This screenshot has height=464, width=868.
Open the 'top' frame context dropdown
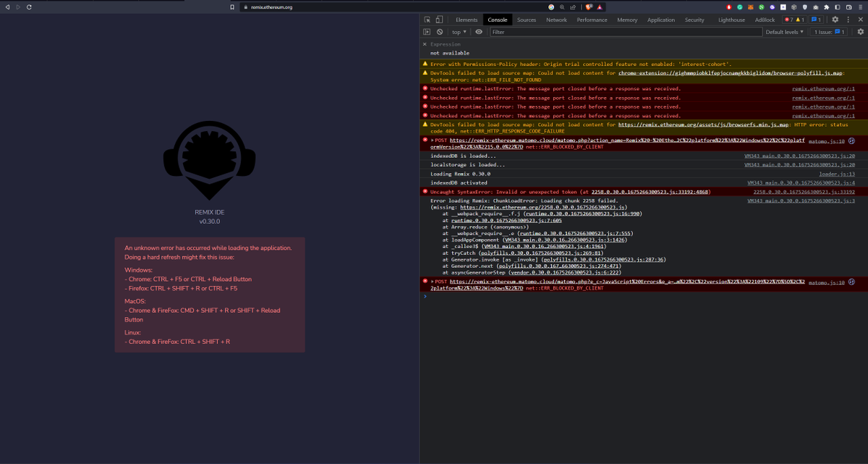point(458,32)
